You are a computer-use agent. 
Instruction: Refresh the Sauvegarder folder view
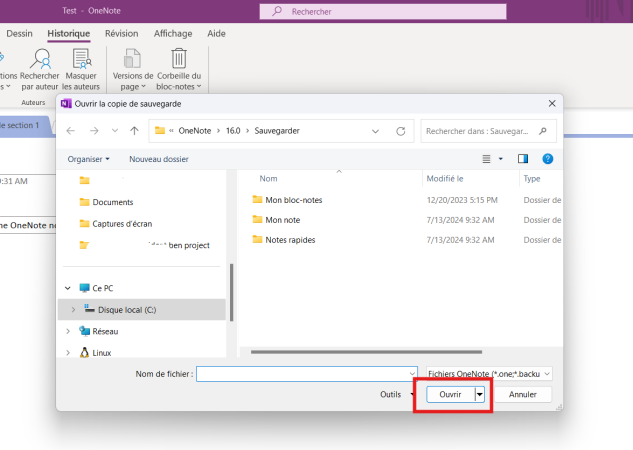(x=401, y=131)
